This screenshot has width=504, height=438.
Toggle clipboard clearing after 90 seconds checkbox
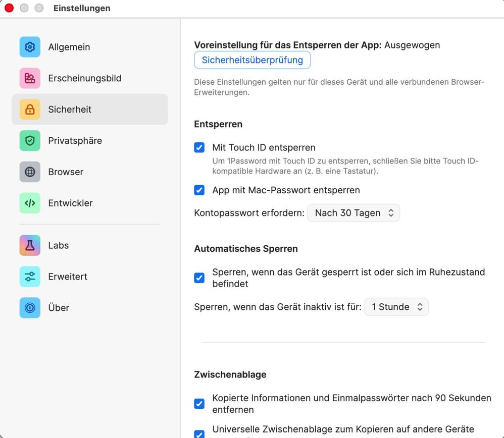click(x=199, y=404)
